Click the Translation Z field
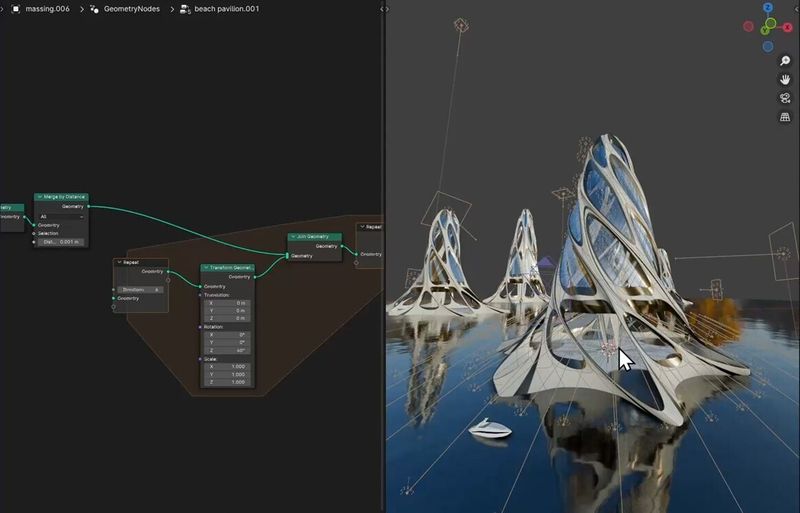The image size is (800, 513). pyautogui.click(x=228, y=318)
